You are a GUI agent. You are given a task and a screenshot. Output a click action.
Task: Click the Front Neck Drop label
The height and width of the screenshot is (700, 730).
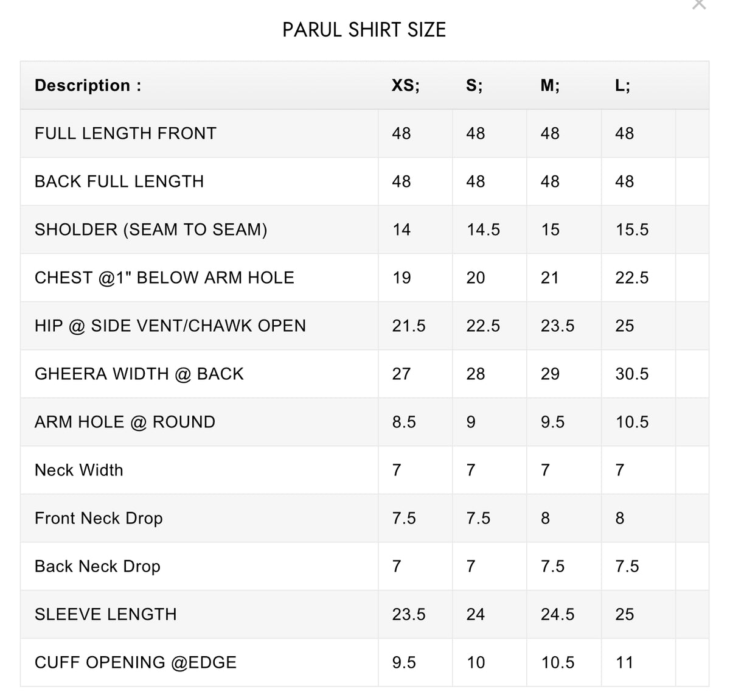pos(99,518)
